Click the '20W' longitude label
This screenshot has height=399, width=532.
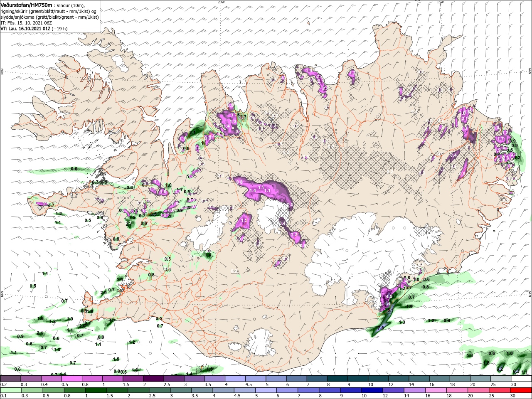pos(221,2)
